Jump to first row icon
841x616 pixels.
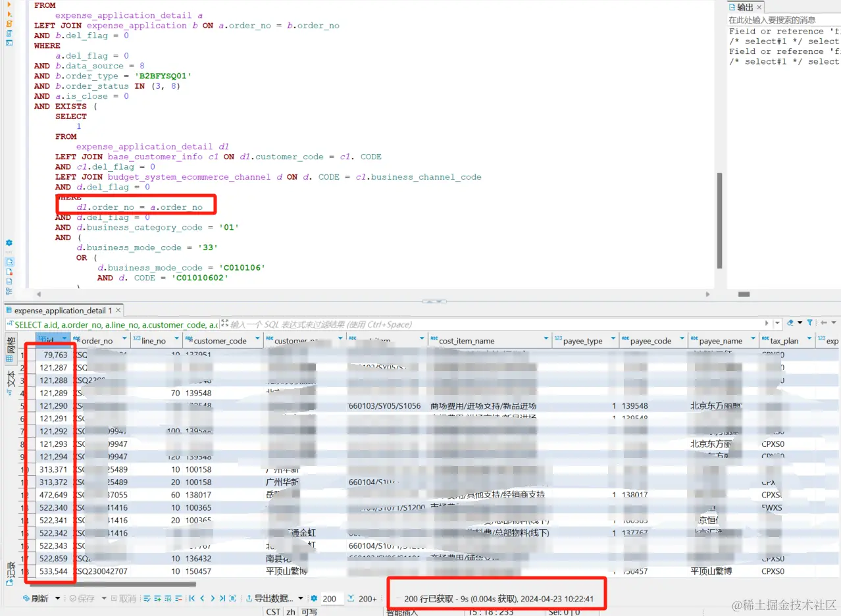pos(191,598)
